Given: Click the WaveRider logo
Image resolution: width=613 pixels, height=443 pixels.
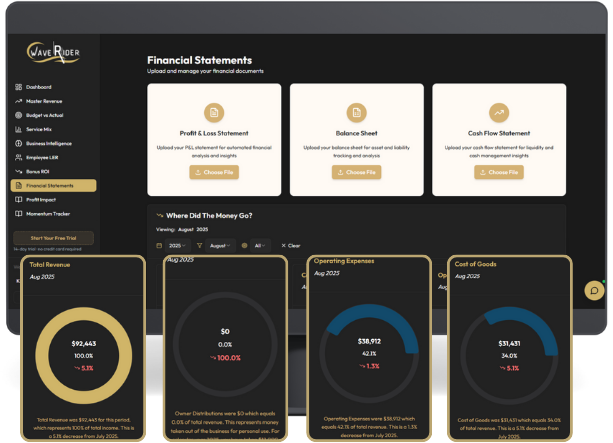Looking at the screenshot, I should tap(53, 53).
